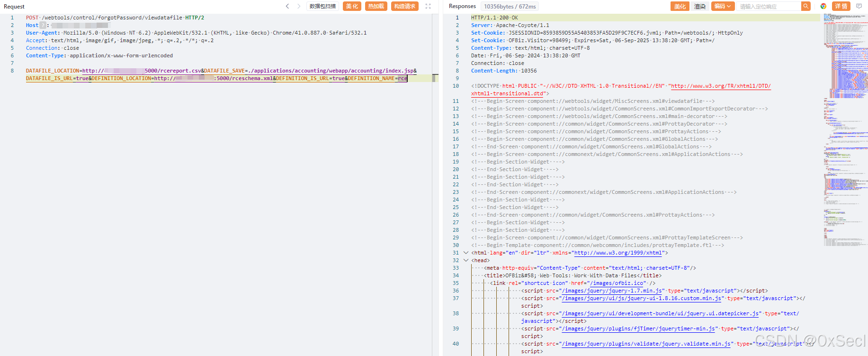
Task: Click the OFBiz.Visitor Set-Cookie header line
Action: pyautogui.click(x=593, y=40)
